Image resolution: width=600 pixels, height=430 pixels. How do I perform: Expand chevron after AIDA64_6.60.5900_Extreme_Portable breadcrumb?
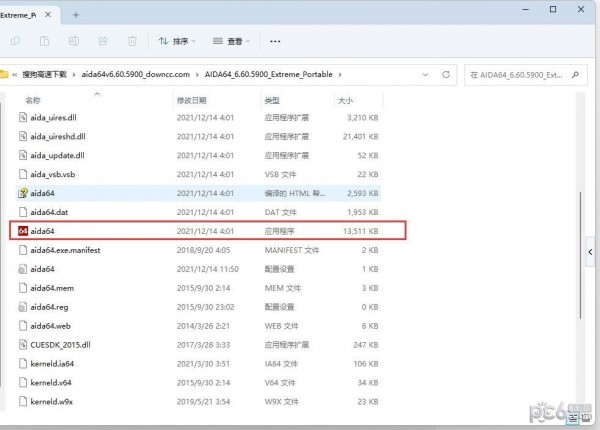coord(340,75)
